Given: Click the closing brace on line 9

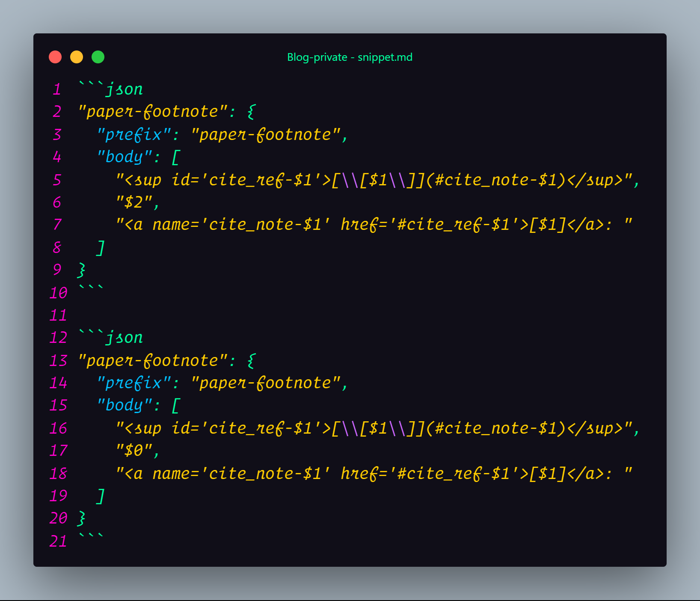Looking at the screenshot, I should click(x=82, y=270).
